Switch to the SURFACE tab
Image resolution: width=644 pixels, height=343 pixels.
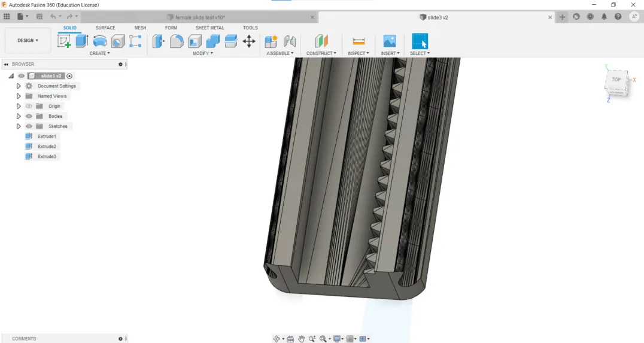(x=105, y=28)
